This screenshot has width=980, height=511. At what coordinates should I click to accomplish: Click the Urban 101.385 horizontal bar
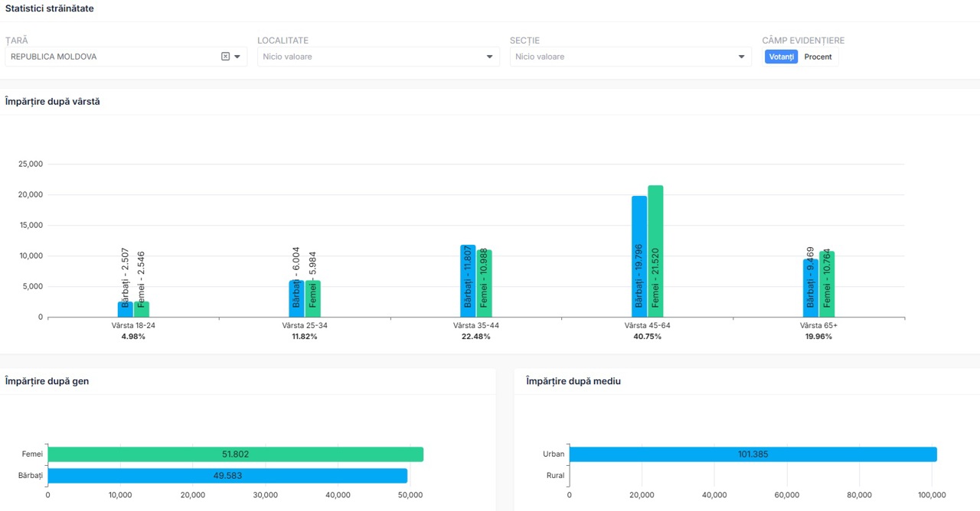[x=753, y=454]
